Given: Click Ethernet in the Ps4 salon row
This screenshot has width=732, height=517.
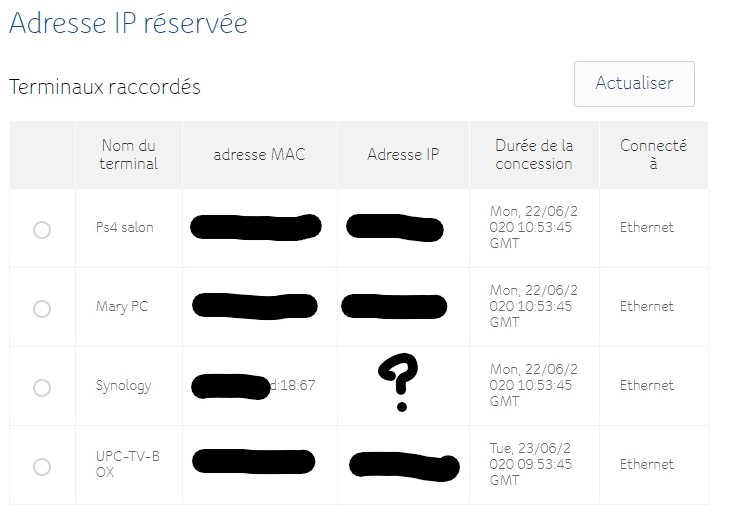Looking at the screenshot, I should click(646, 227).
